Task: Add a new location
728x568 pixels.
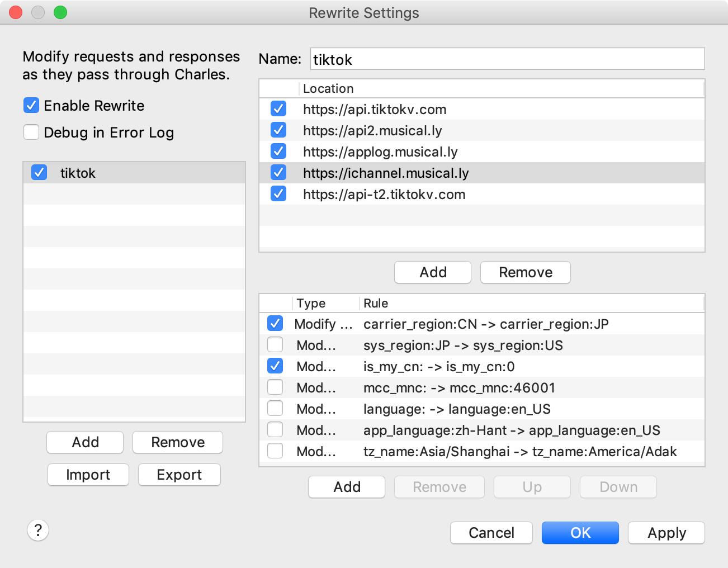Action: click(x=433, y=272)
